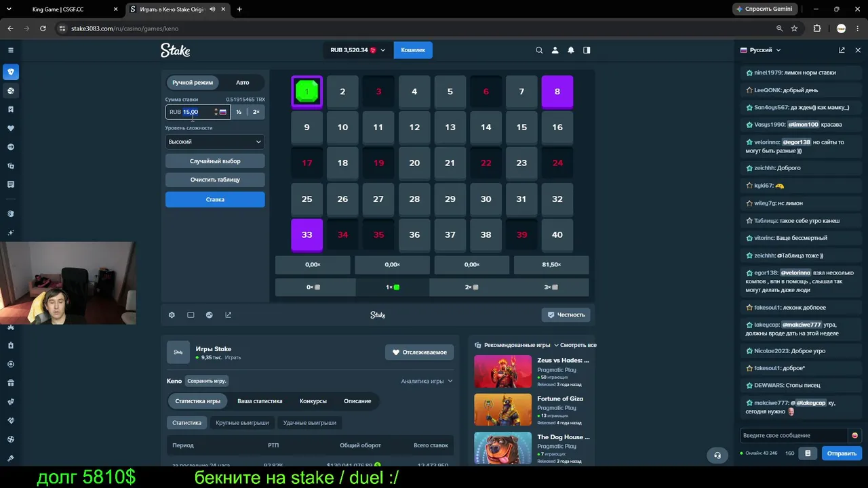The image size is (868, 488).
Task: Select manual mode 'Ручной режим'
Action: (x=193, y=83)
